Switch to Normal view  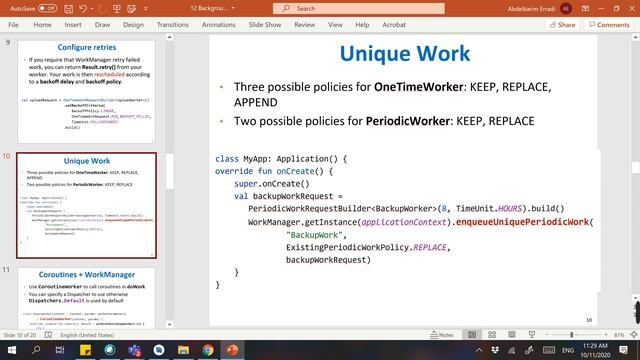(x=472, y=335)
